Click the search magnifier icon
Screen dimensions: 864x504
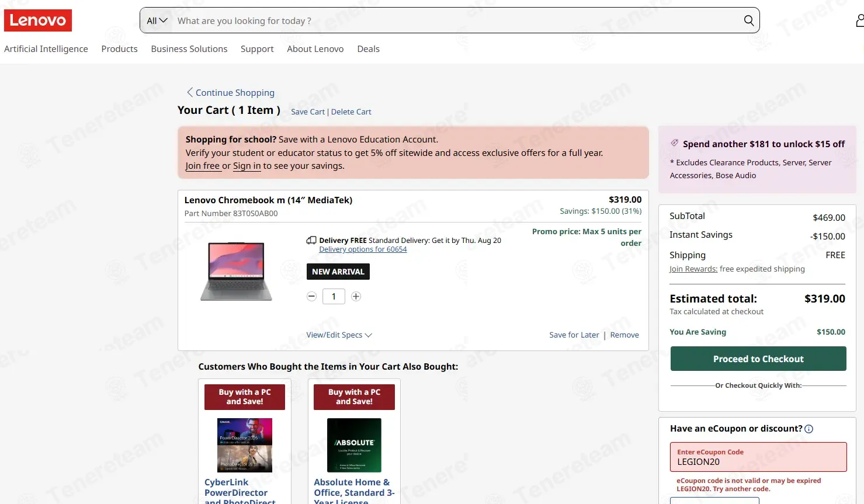click(x=748, y=20)
